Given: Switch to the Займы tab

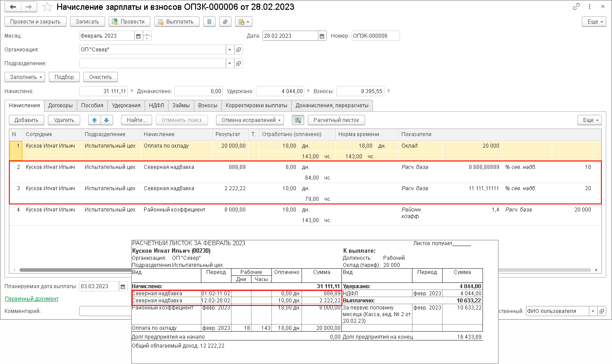Looking at the screenshot, I should click(181, 106).
